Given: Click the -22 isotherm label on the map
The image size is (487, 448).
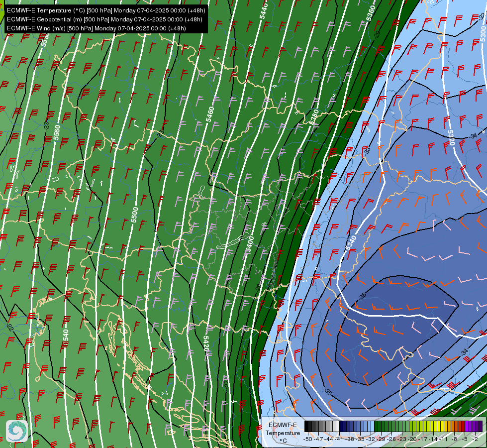Looking at the screenshot, I should (x=10, y=327).
